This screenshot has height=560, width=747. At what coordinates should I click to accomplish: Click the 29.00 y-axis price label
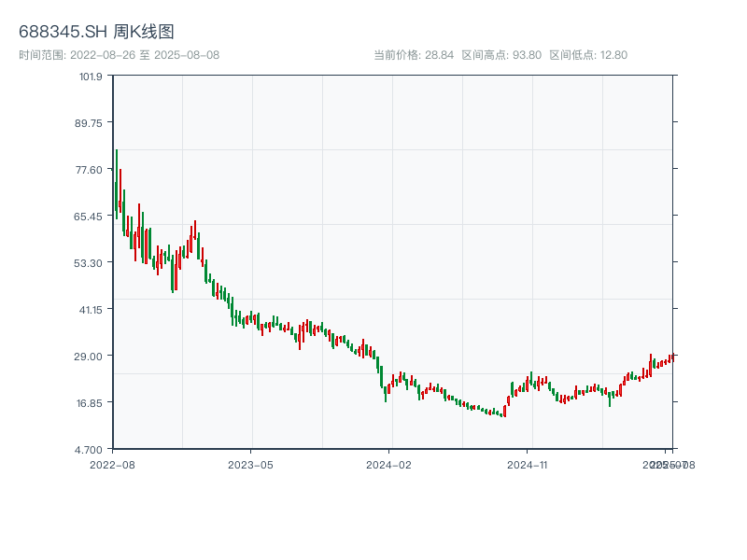tap(90, 356)
